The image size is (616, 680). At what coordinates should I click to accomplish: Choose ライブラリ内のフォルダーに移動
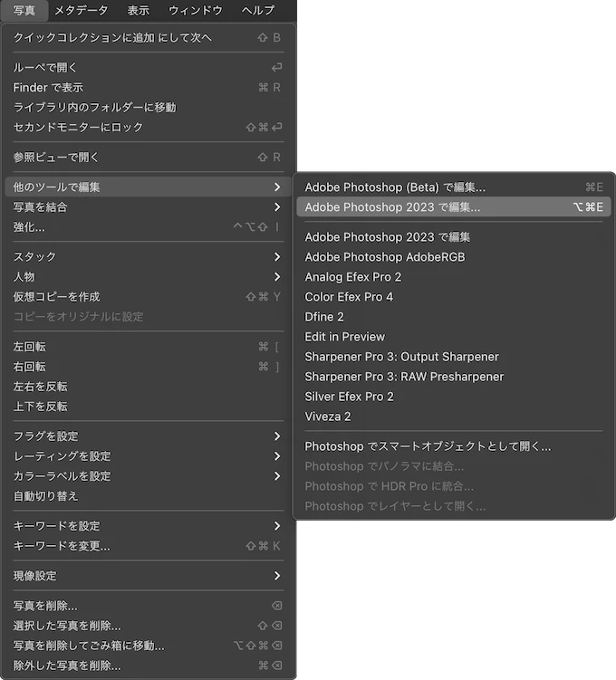pyautogui.click(x=149, y=107)
